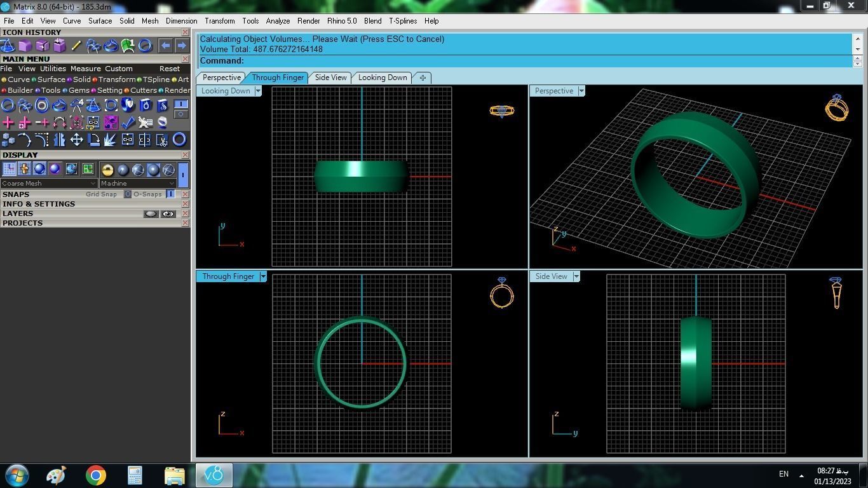Toggle the 'O' switch beside Main Menu icons
This screenshot has width=868, height=488.
point(180,114)
